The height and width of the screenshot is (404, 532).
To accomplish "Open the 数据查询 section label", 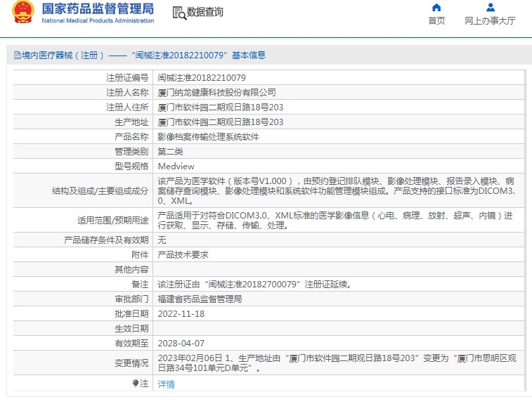I will [x=205, y=12].
